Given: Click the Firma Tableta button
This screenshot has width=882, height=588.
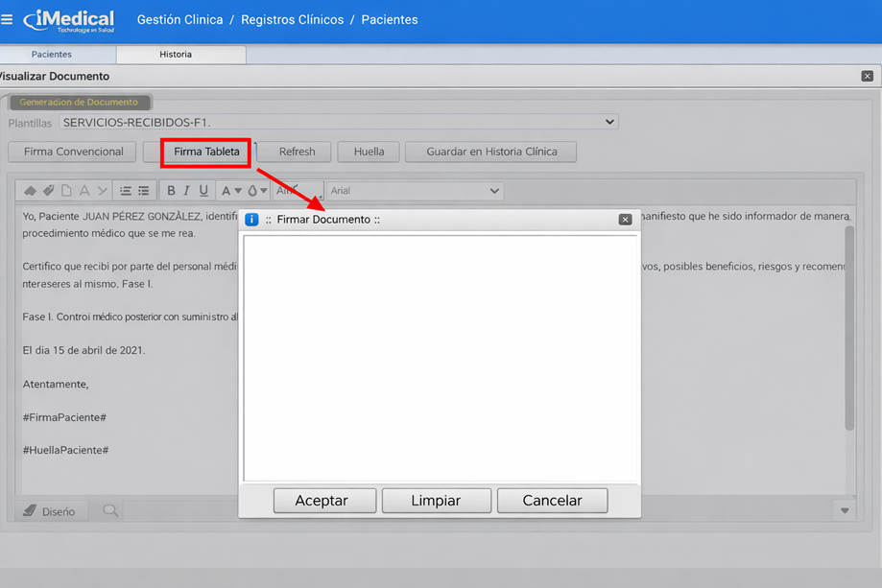Looking at the screenshot, I should point(206,152).
